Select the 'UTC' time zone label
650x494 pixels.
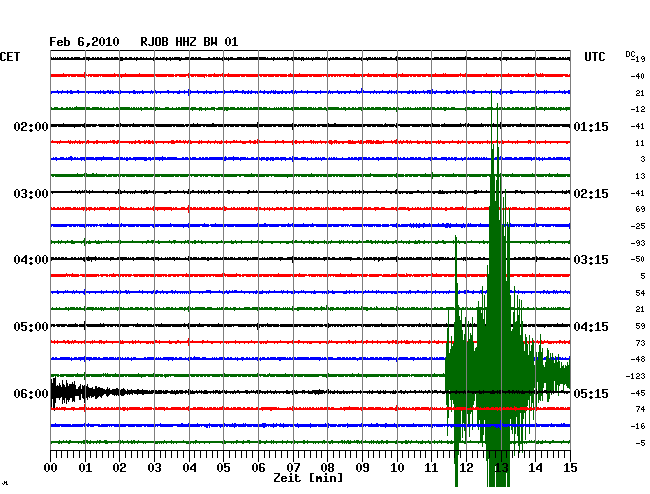coord(594,57)
